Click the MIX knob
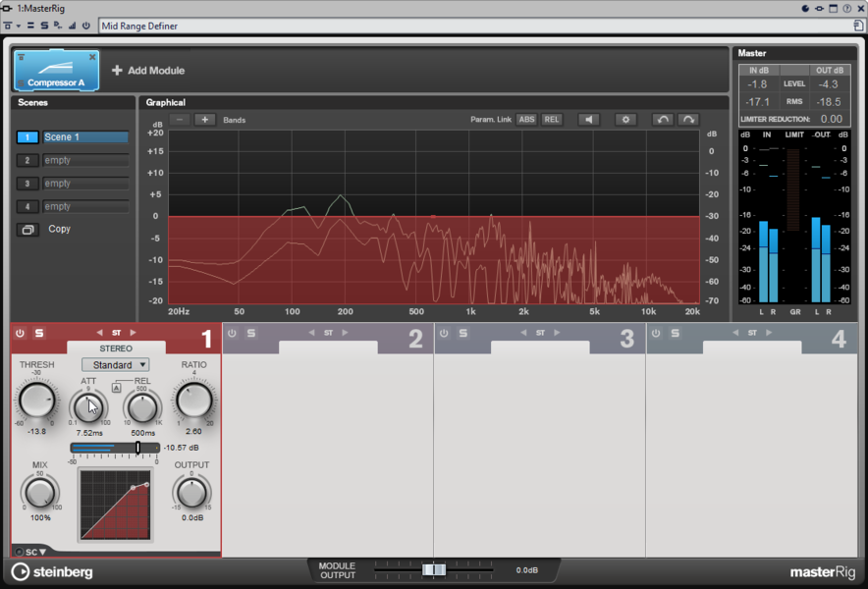868x589 pixels. point(40,493)
